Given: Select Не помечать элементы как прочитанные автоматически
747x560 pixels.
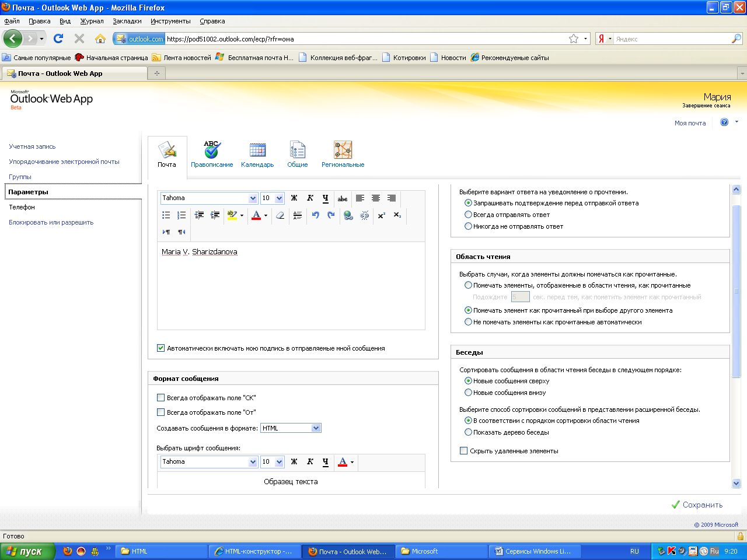Looking at the screenshot, I should (x=468, y=322).
